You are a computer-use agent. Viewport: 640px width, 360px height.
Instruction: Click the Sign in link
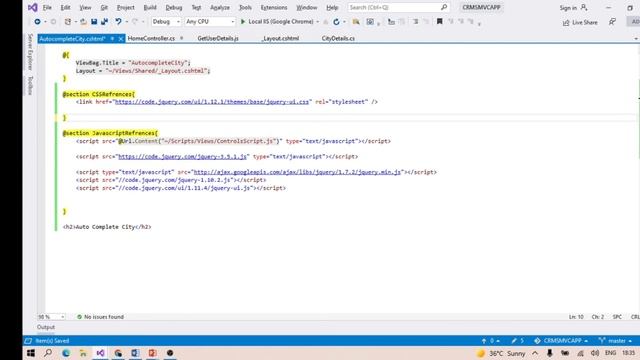(x=568, y=8)
